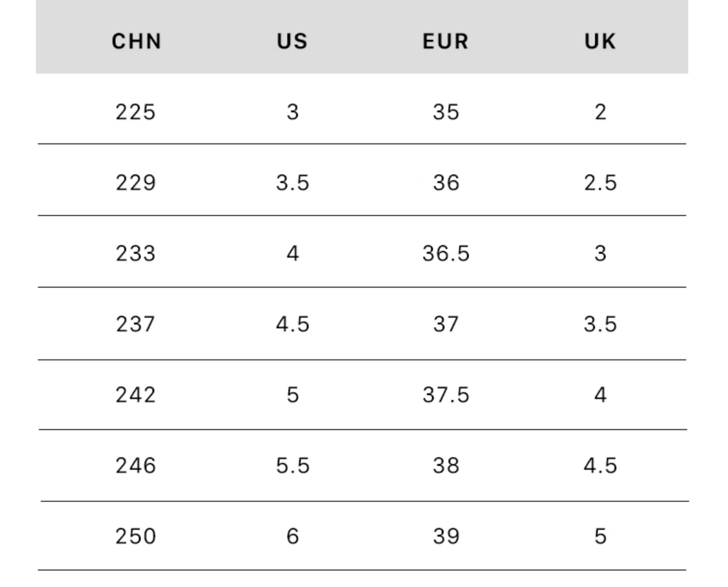Click the US size 5.5 cell

click(x=292, y=465)
